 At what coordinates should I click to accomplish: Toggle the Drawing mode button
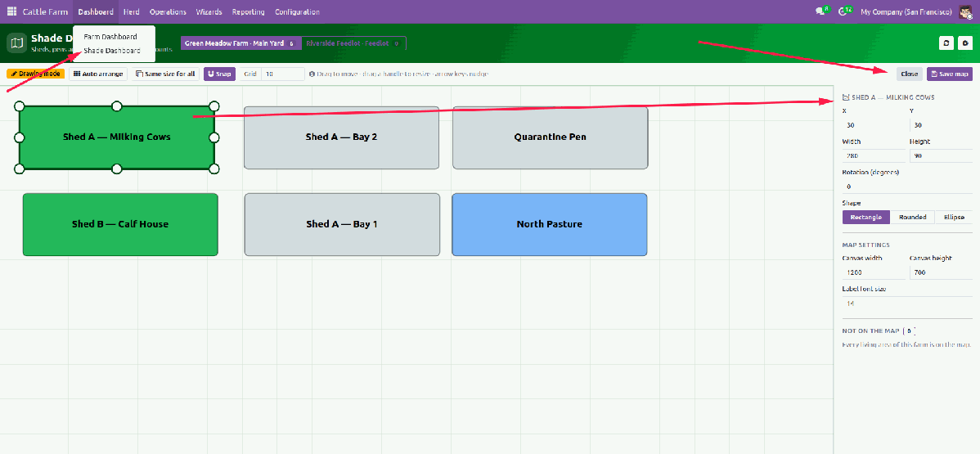coord(36,74)
